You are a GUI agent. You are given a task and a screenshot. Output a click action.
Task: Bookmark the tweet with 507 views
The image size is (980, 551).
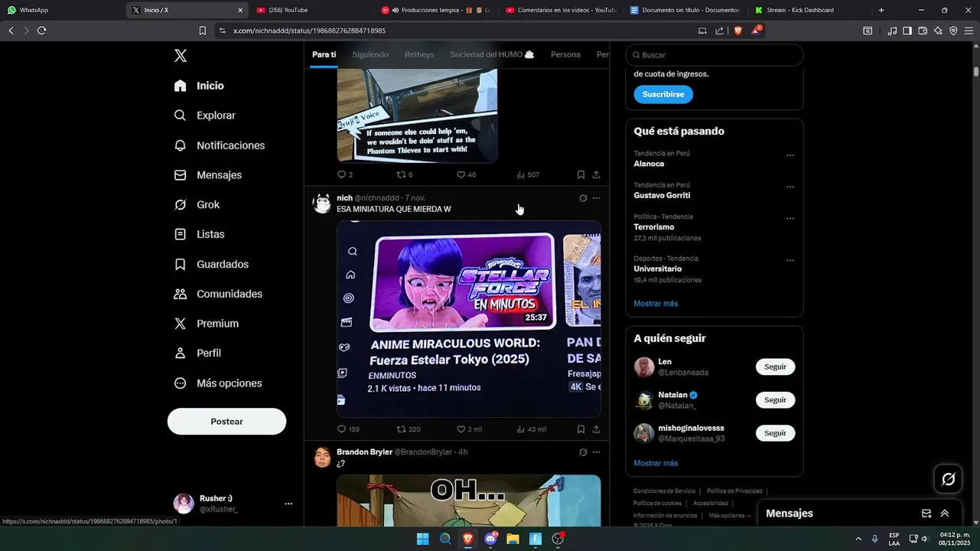click(x=581, y=174)
